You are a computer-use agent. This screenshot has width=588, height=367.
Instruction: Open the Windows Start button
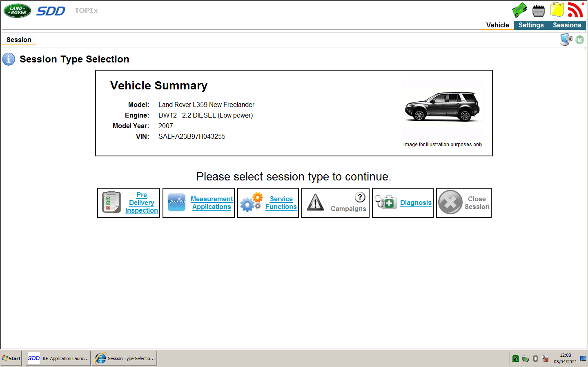click(x=11, y=358)
